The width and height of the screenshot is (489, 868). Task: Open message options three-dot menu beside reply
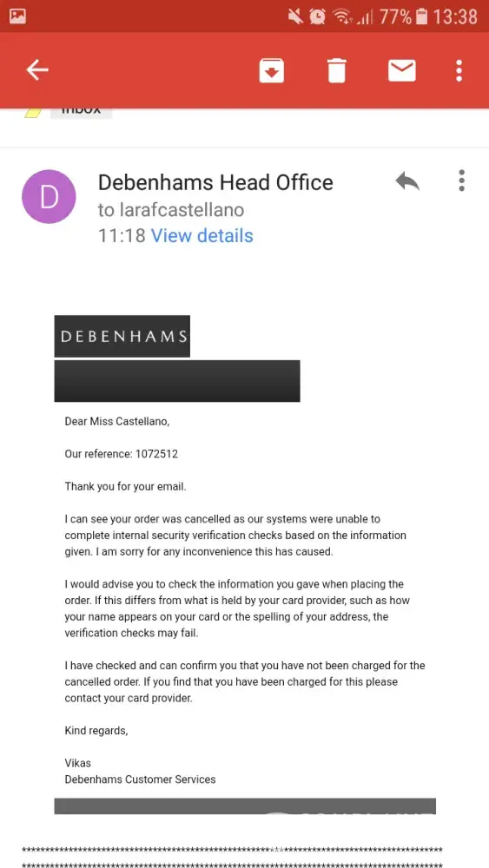(461, 181)
